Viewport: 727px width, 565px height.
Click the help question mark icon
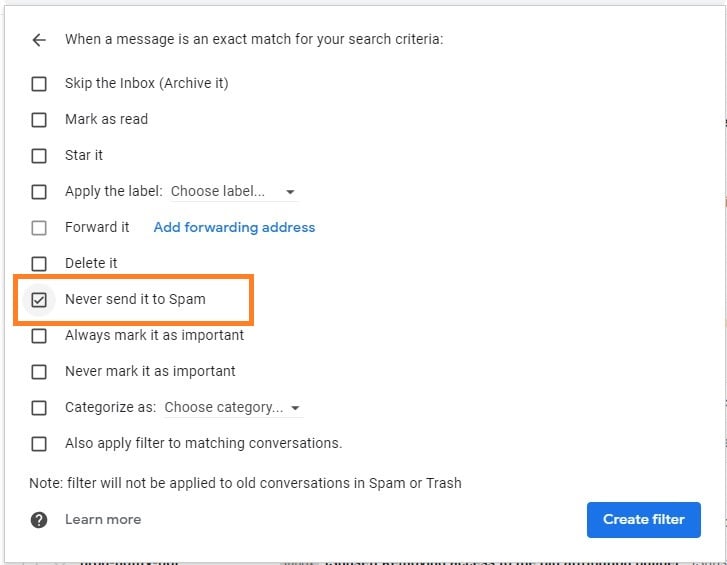pyautogui.click(x=39, y=520)
